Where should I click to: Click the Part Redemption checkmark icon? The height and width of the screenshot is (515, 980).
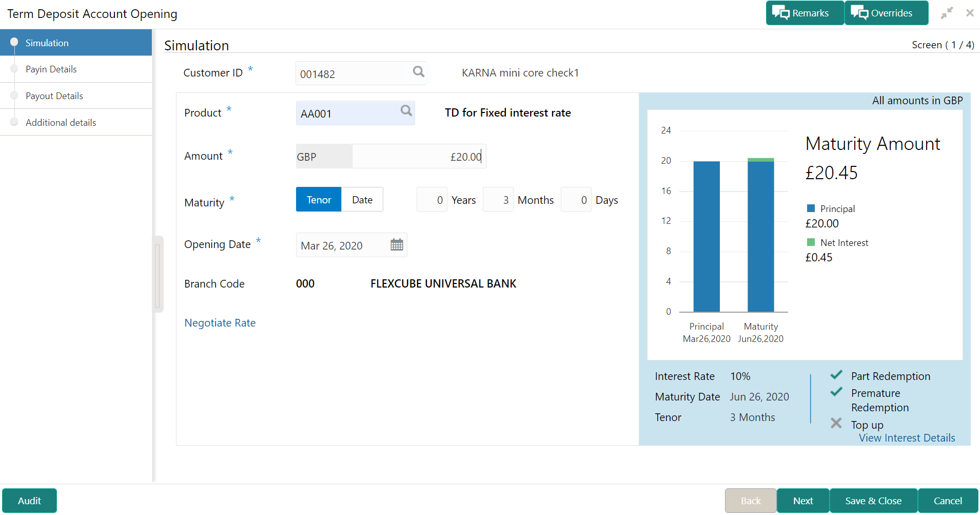pos(836,375)
